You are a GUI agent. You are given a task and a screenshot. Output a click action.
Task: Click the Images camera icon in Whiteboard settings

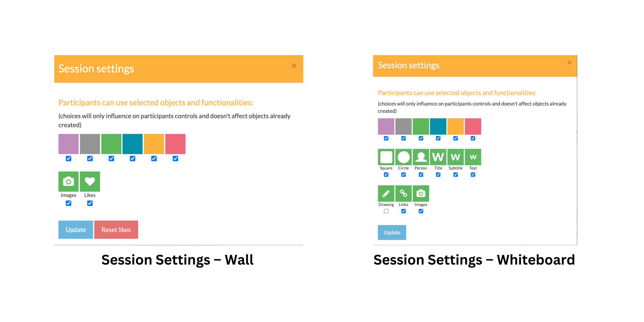(421, 193)
